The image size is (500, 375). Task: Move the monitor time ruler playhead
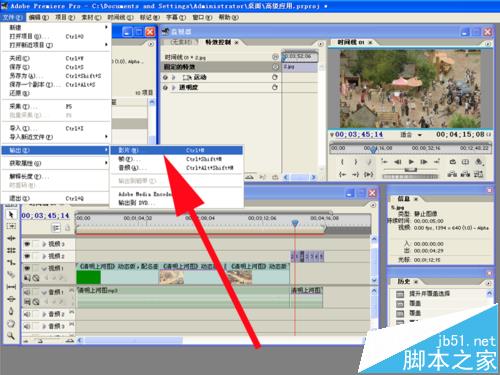pyautogui.click(x=374, y=150)
